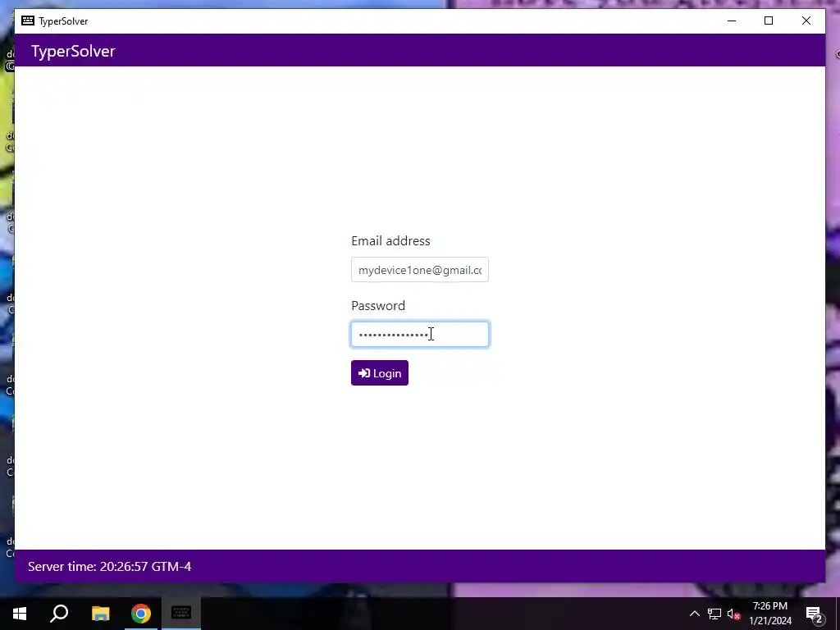The image size is (840, 630).
Task: Click the Password label
Action: coord(377,305)
